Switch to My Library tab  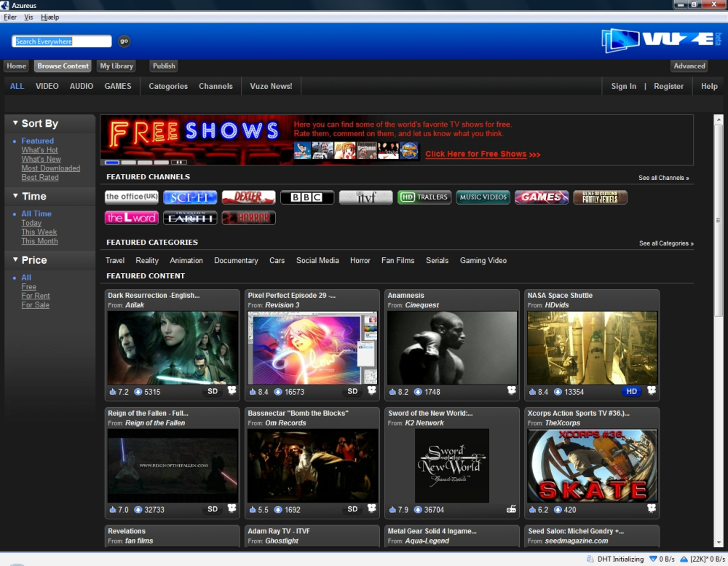116,66
